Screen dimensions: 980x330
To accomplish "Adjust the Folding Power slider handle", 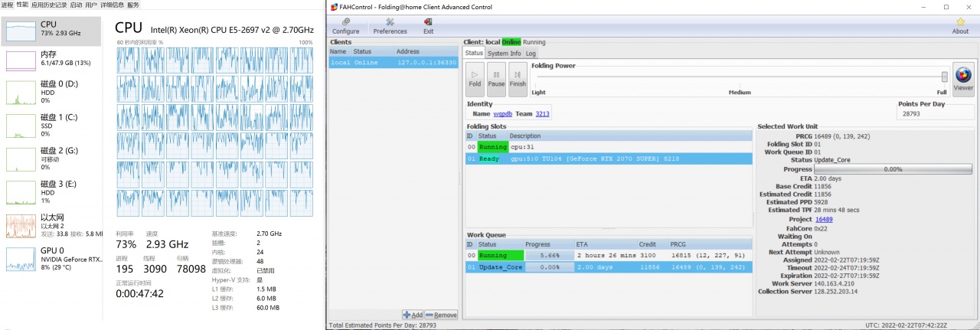I will pyautogui.click(x=945, y=77).
